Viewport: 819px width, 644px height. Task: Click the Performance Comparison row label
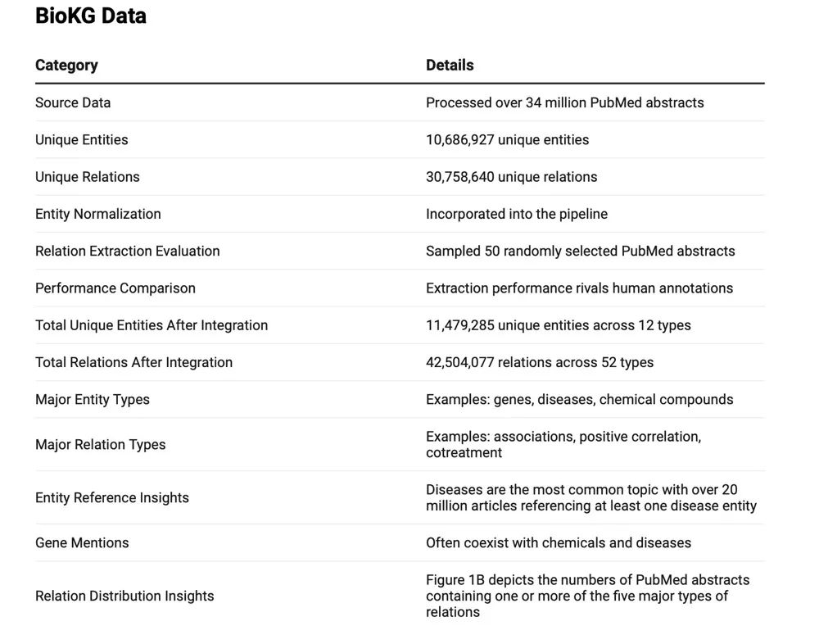pos(115,288)
